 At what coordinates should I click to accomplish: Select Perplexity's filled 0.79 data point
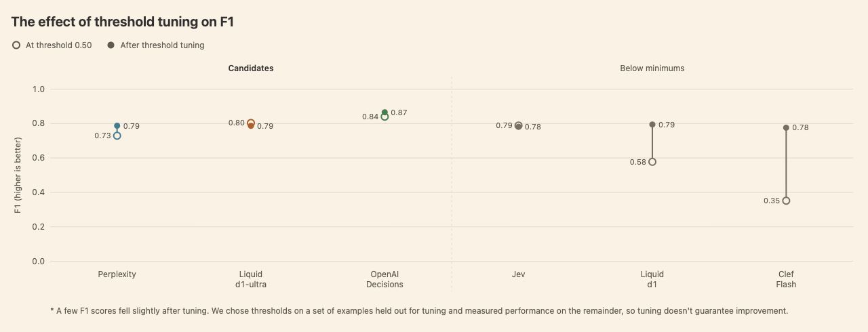click(117, 126)
